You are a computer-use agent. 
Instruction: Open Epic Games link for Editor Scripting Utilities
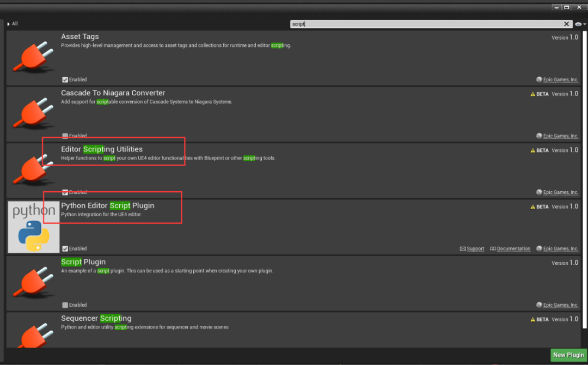point(561,192)
